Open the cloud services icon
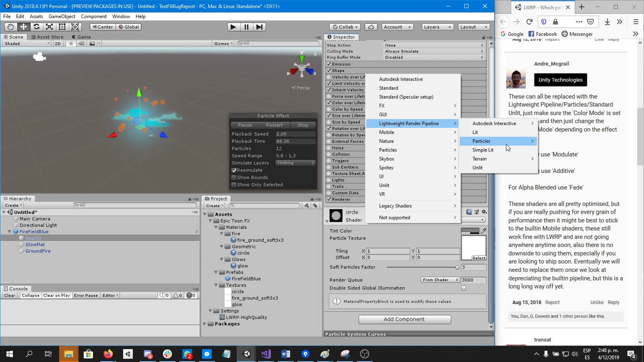The height and width of the screenshot is (362, 644). point(371,27)
